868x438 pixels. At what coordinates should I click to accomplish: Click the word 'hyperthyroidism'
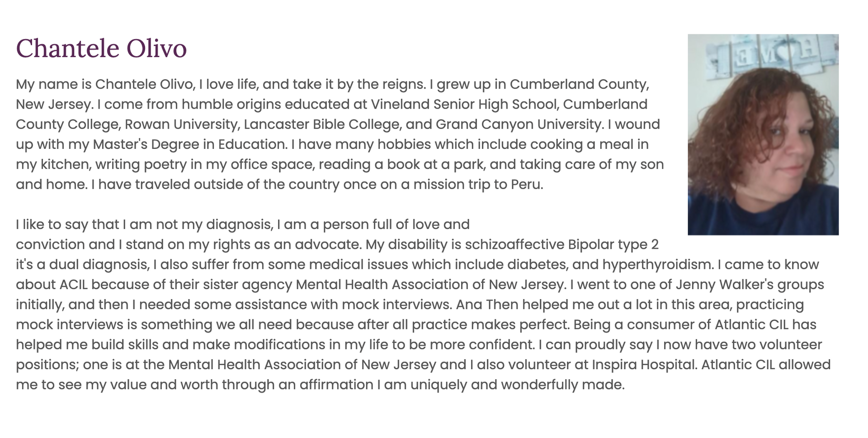pyautogui.click(x=658, y=265)
